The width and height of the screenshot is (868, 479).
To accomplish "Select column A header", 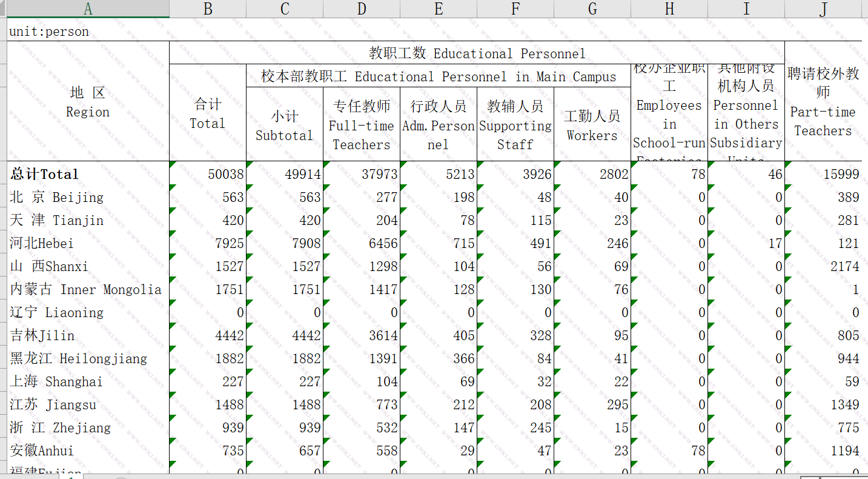I will [88, 8].
